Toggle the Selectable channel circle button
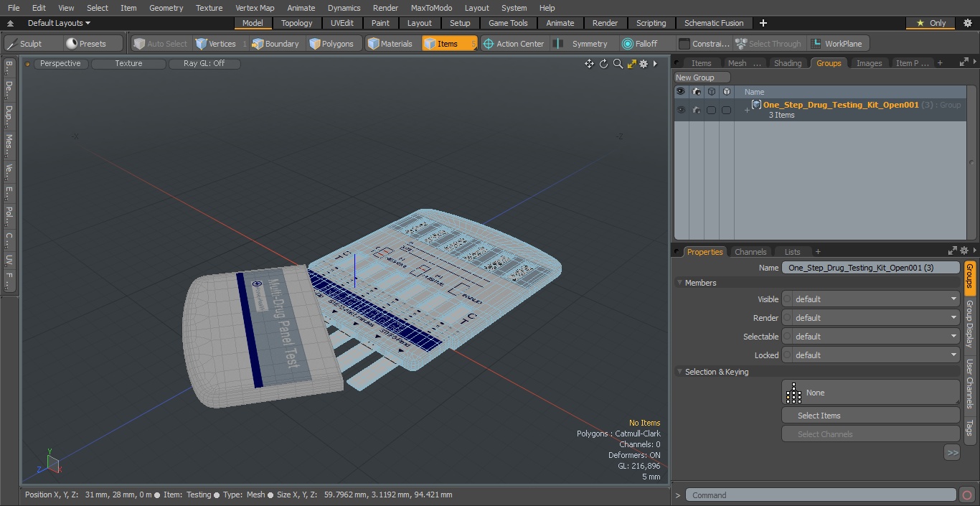980x506 pixels. (x=787, y=337)
